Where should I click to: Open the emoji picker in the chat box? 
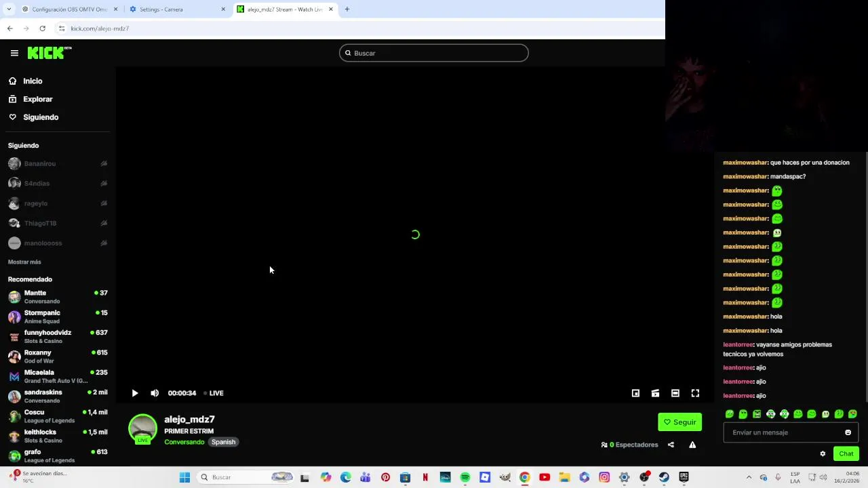(x=848, y=432)
